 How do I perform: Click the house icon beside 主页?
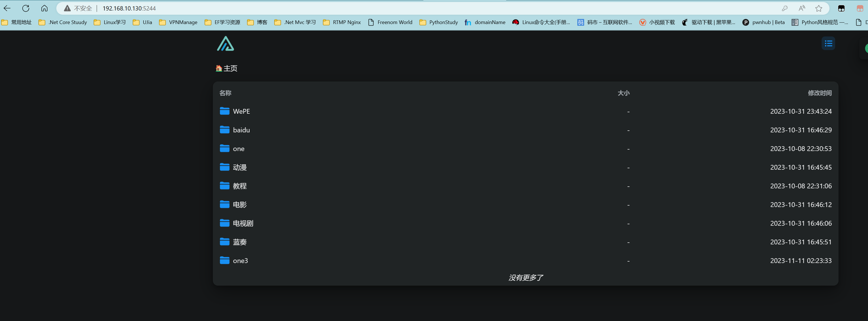tap(219, 68)
